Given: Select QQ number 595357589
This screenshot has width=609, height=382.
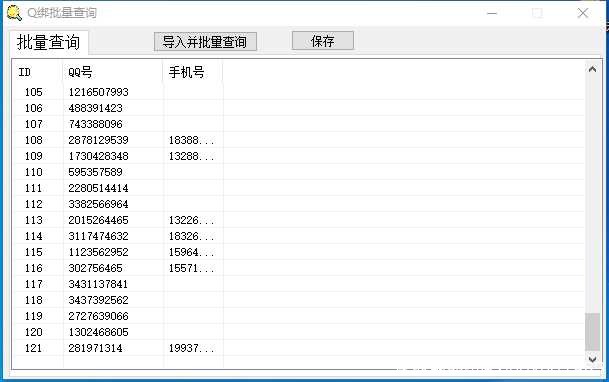Looking at the screenshot, I should point(96,172).
